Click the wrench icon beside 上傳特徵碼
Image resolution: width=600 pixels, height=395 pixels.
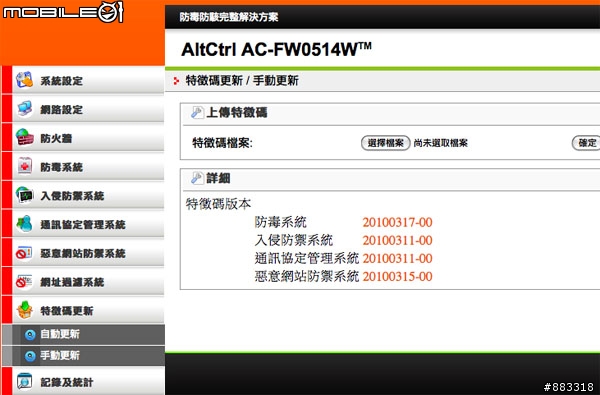click(x=197, y=113)
